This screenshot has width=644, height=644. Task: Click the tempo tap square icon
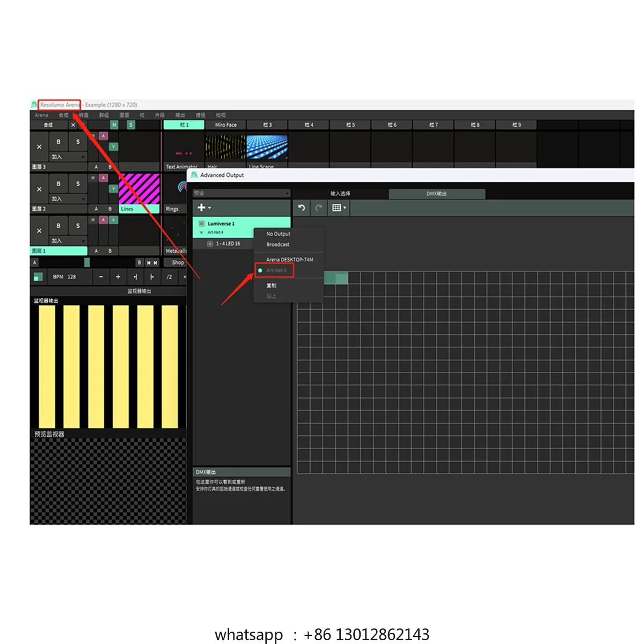pyautogui.click(x=38, y=277)
